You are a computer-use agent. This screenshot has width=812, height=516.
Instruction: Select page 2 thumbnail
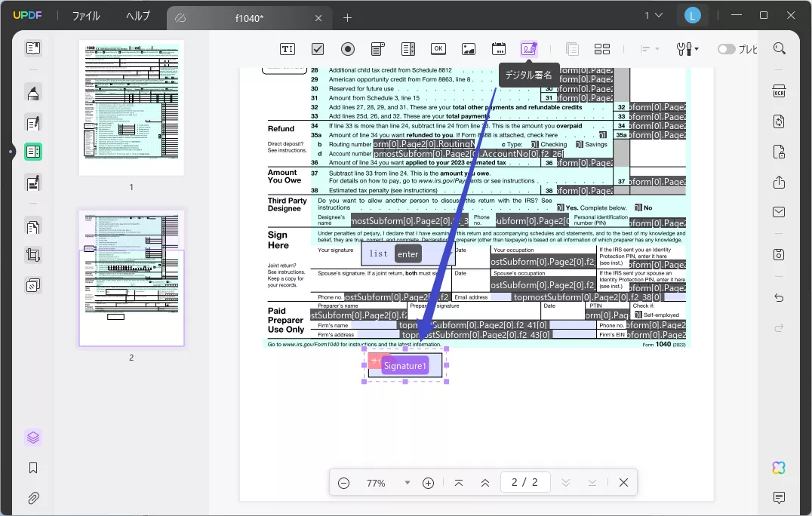click(131, 278)
